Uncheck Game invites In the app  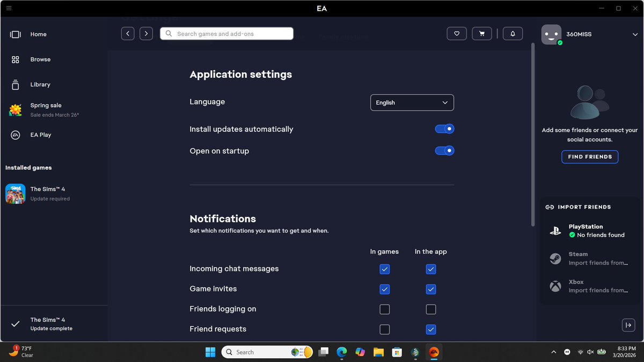430,289
